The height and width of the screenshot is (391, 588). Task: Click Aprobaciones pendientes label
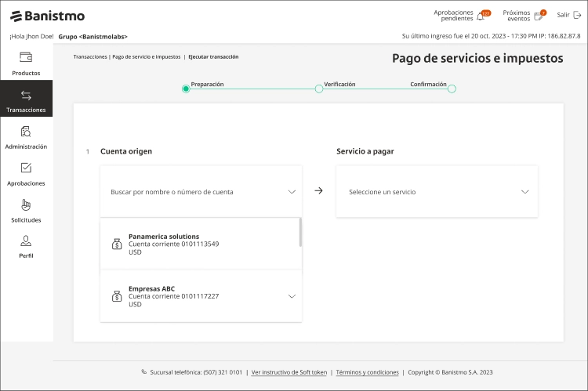coord(453,16)
